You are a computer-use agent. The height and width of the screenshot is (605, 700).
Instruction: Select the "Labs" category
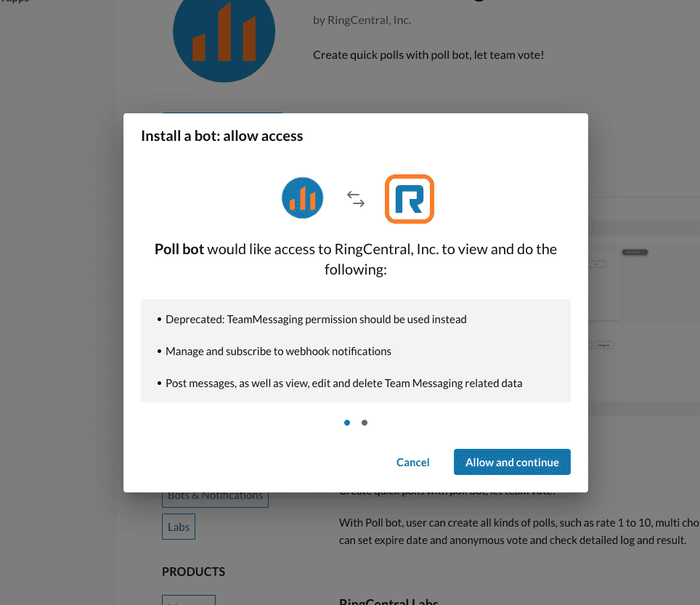pyautogui.click(x=178, y=526)
